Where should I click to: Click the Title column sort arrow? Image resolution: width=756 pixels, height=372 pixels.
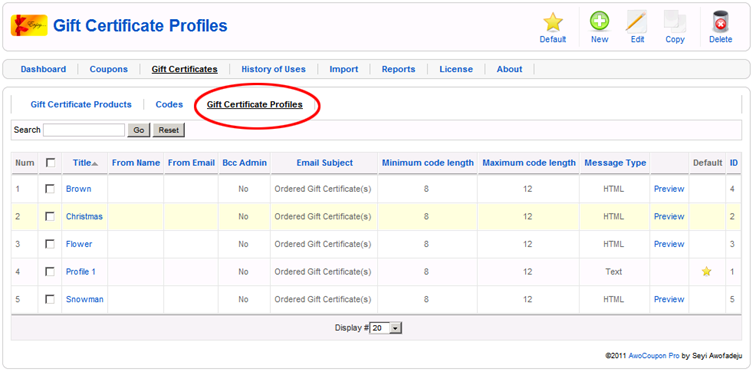95,164
